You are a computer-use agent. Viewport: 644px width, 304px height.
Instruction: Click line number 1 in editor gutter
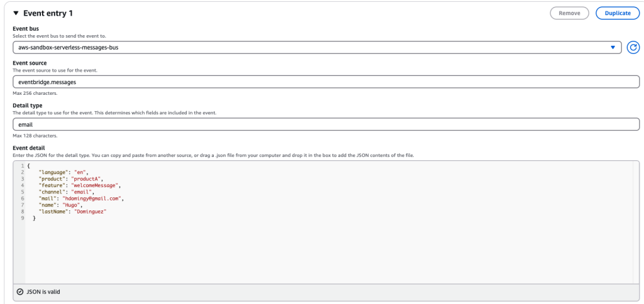pos(23,166)
